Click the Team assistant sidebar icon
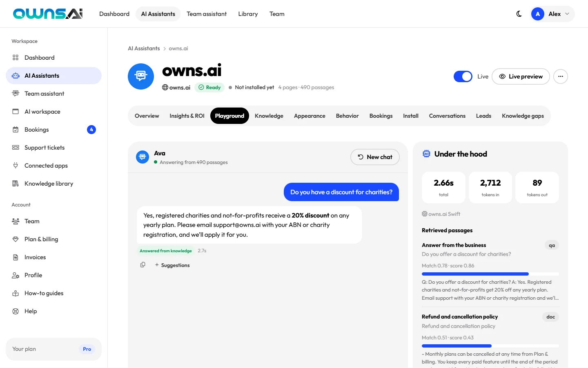Viewport: 588px width, 368px height. coord(16,94)
